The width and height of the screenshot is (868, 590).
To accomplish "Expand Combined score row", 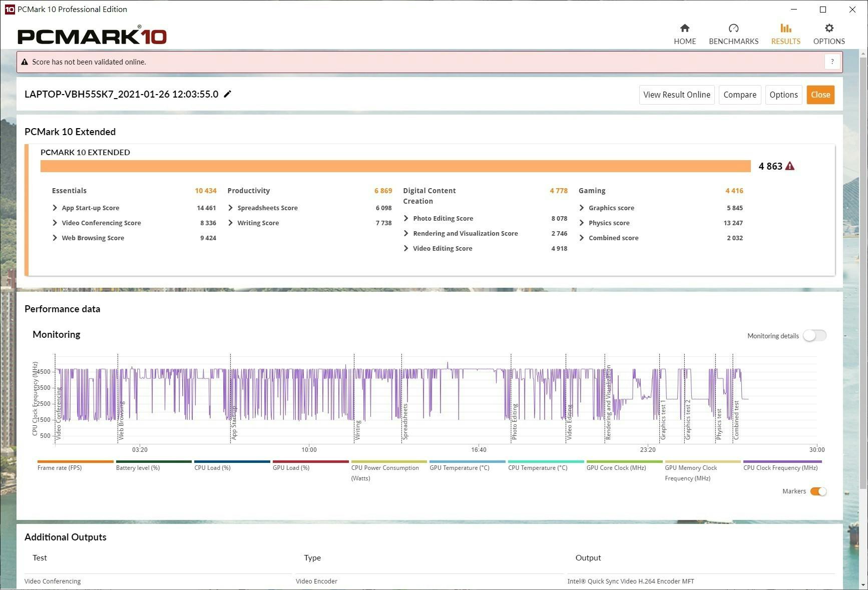I will pos(582,238).
